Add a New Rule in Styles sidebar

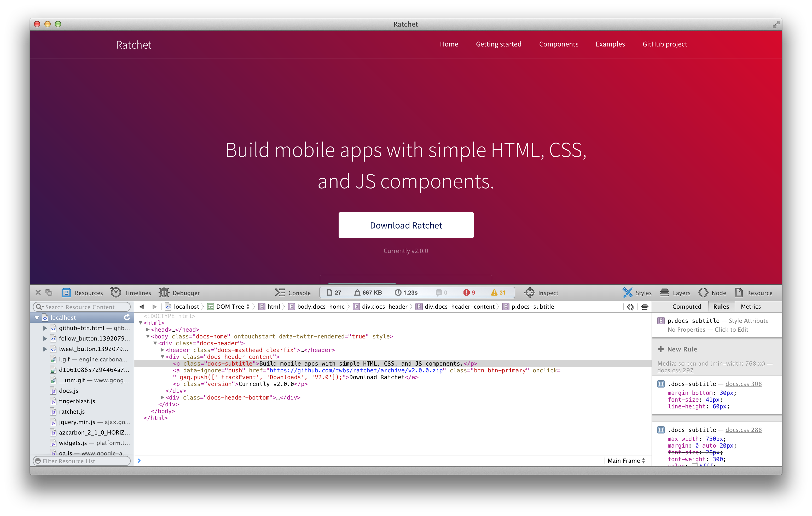coord(677,349)
